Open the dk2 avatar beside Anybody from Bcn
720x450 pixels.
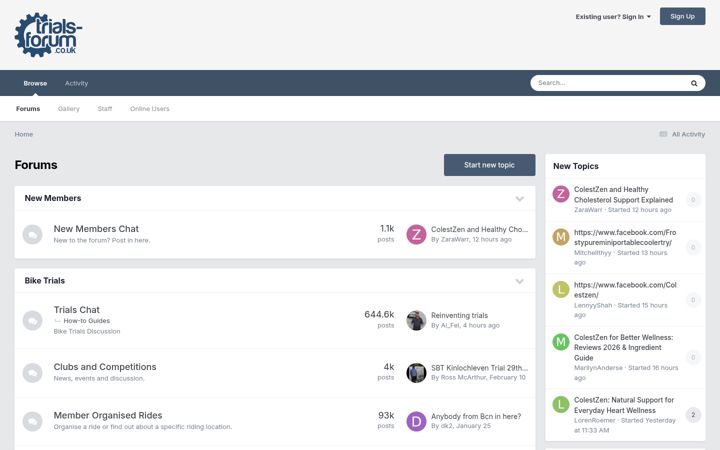[416, 421]
